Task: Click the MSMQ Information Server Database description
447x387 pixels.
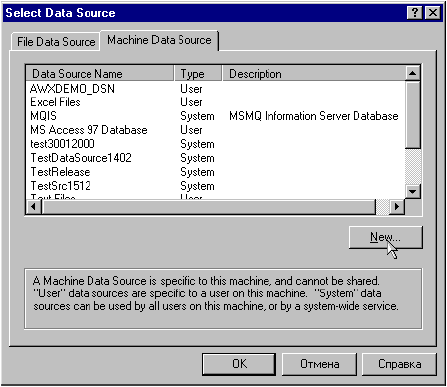Action: [314, 116]
